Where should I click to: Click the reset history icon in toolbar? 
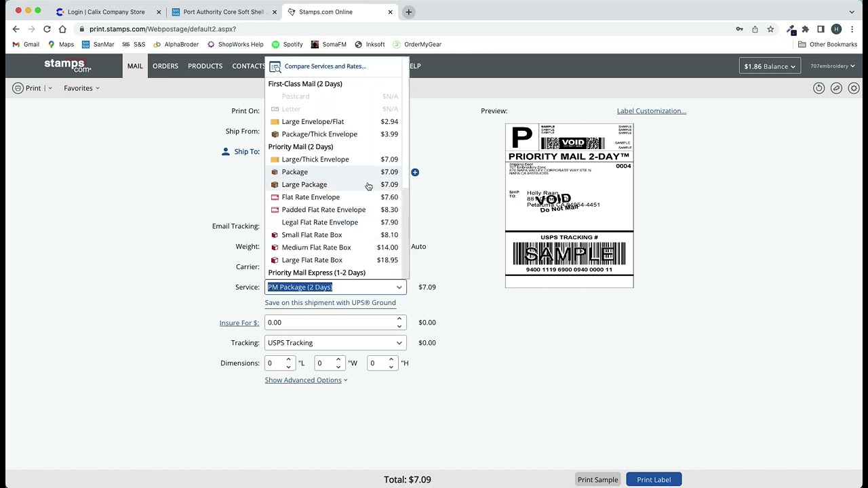[818, 88]
